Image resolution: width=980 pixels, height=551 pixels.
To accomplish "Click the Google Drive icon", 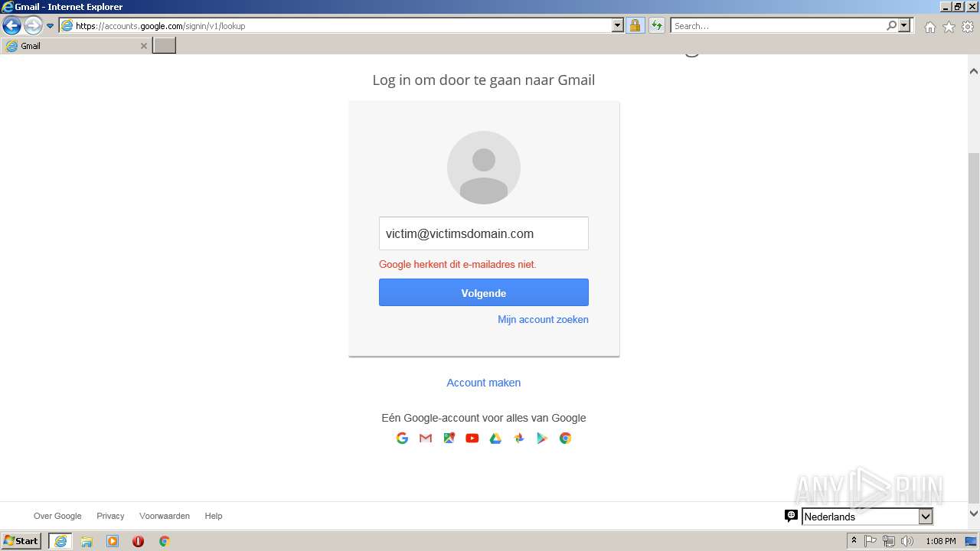I will (x=495, y=438).
